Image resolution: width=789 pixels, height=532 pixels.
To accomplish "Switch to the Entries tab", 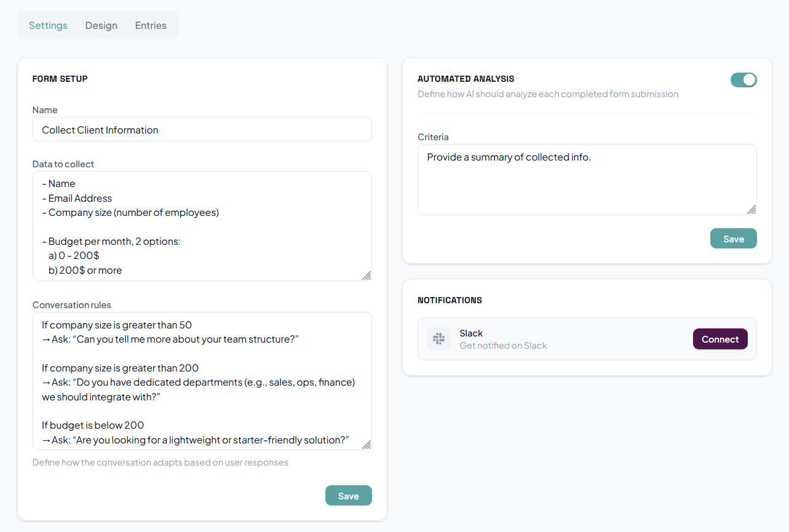I will (x=151, y=25).
